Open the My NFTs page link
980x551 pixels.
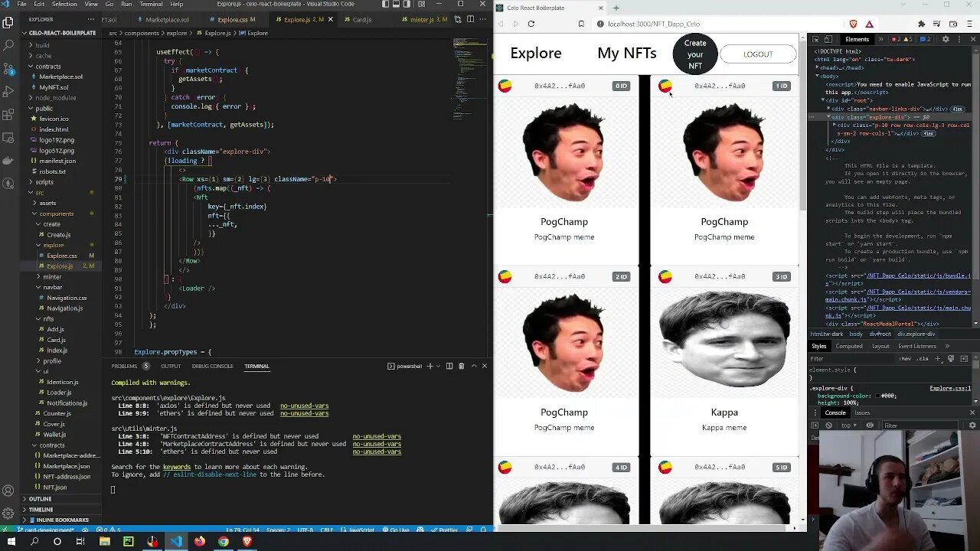[626, 53]
